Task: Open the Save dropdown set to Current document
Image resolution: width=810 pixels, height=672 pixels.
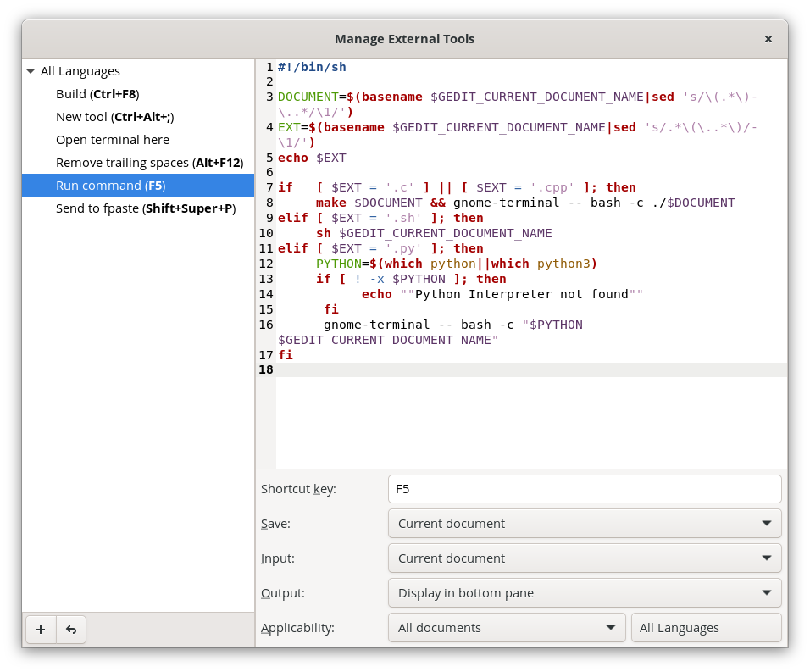Action: click(585, 523)
